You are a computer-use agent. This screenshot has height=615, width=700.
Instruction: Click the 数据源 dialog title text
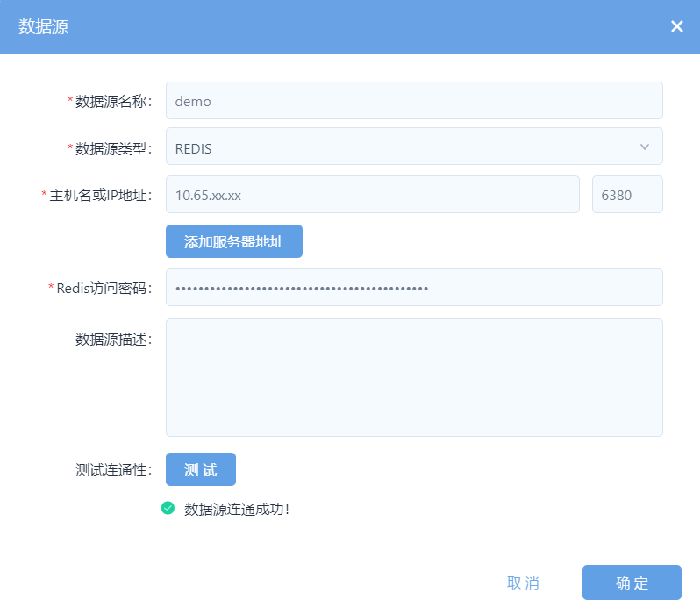(x=44, y=27)
